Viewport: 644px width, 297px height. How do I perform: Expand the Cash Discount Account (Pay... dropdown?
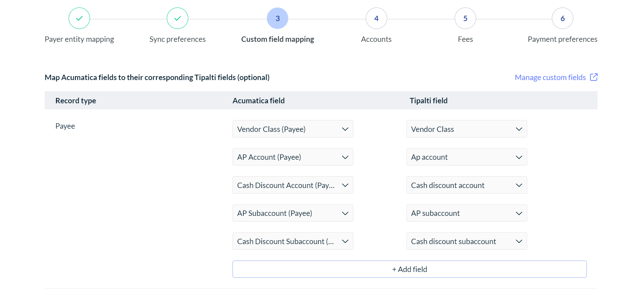click(x=293, y=185)
